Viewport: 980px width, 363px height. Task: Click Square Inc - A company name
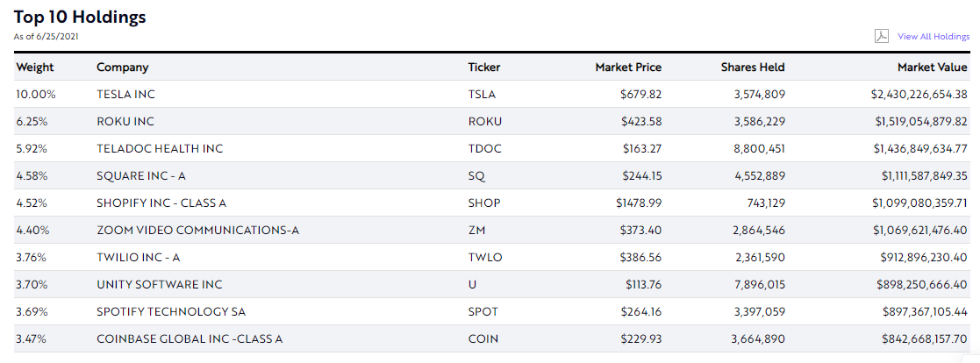140,175
